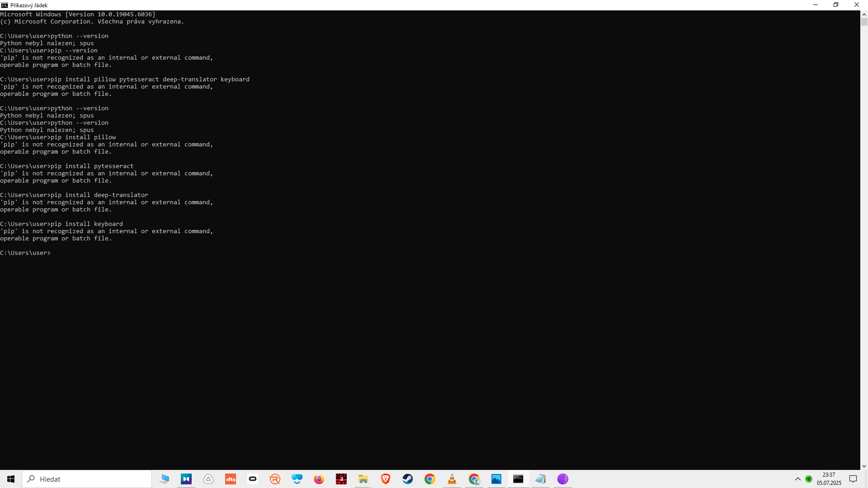The height and width of the screenshot is (488, 868).
Task: Open File Explorer from the taskbar
Action: [x=363, y=479]
